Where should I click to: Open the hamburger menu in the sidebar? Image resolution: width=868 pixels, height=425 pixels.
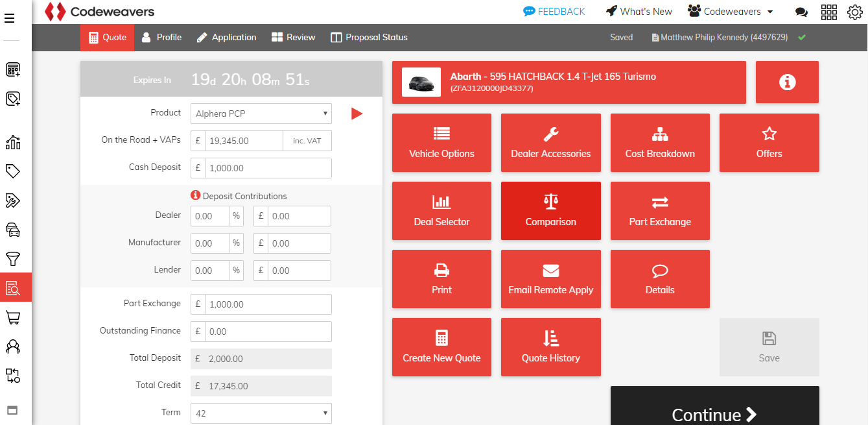(x=10, y=18)
